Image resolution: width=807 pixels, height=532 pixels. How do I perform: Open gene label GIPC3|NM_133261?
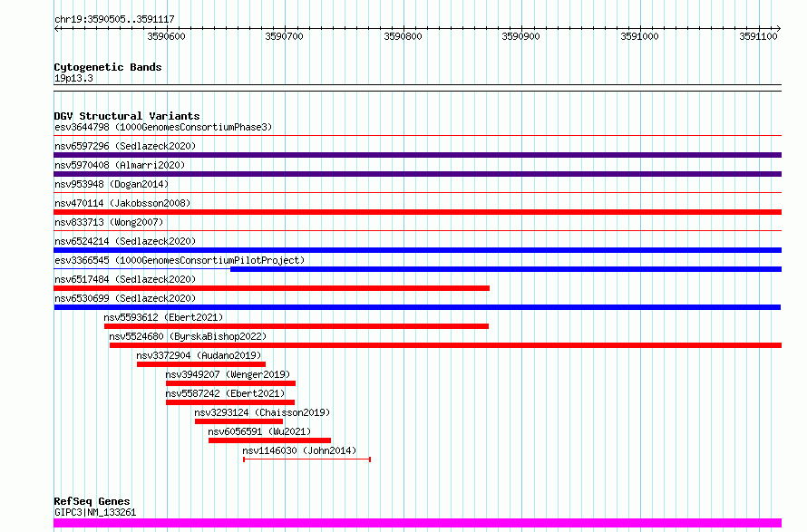pos(95,512)
